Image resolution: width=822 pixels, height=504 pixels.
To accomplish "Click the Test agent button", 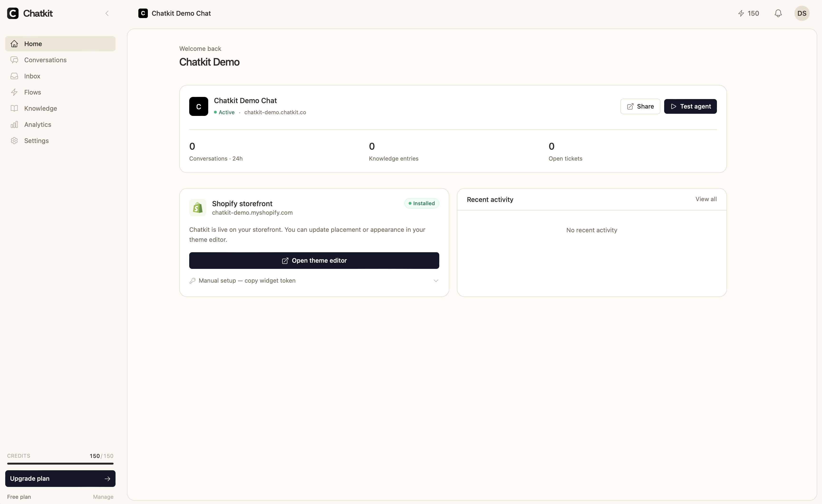I will tap(690, 106).
